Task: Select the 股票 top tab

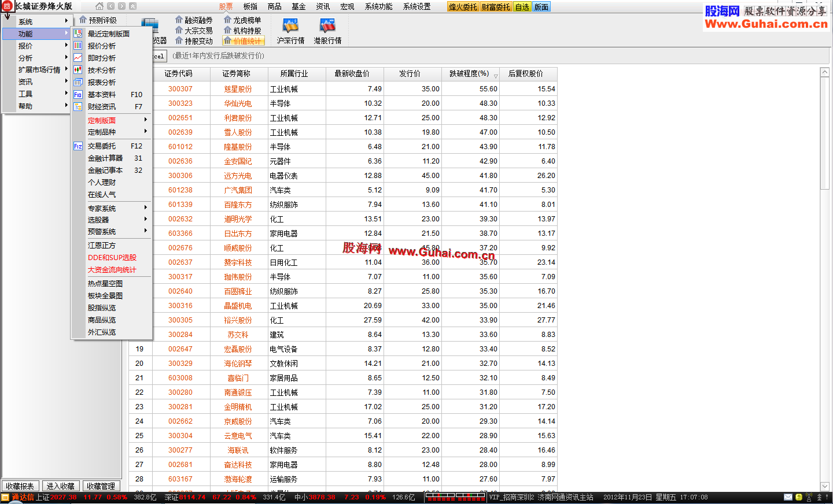Action: coord(226,7)
